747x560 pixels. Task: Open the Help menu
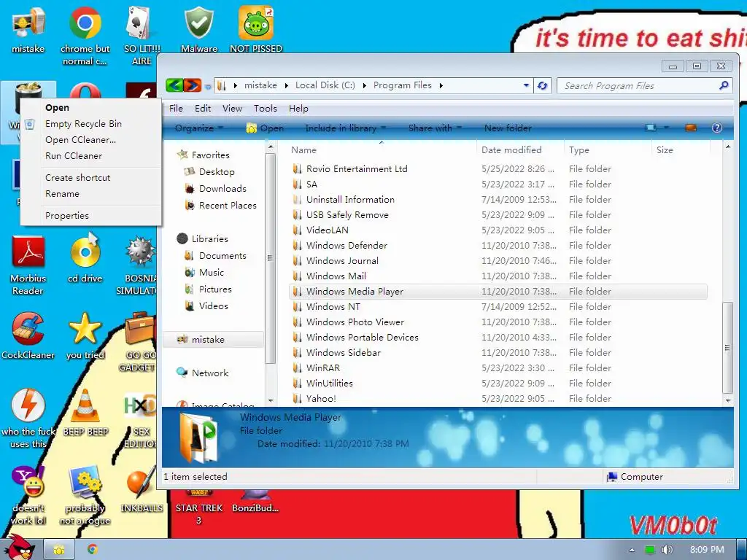(298, 109)
